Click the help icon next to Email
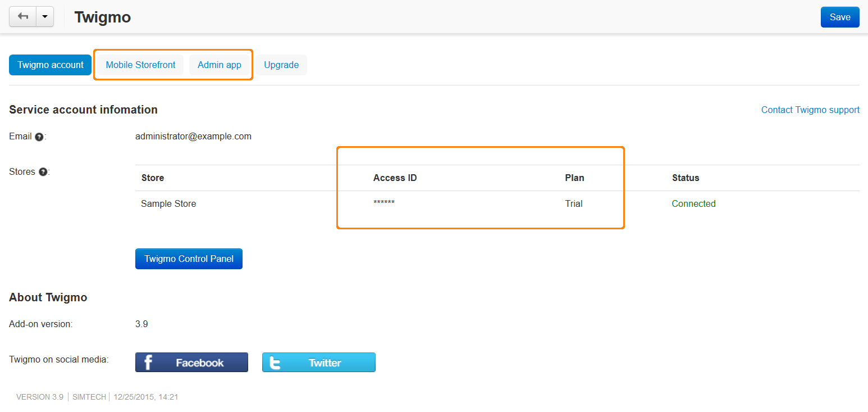The image size is (868, 412). (39, 137)
